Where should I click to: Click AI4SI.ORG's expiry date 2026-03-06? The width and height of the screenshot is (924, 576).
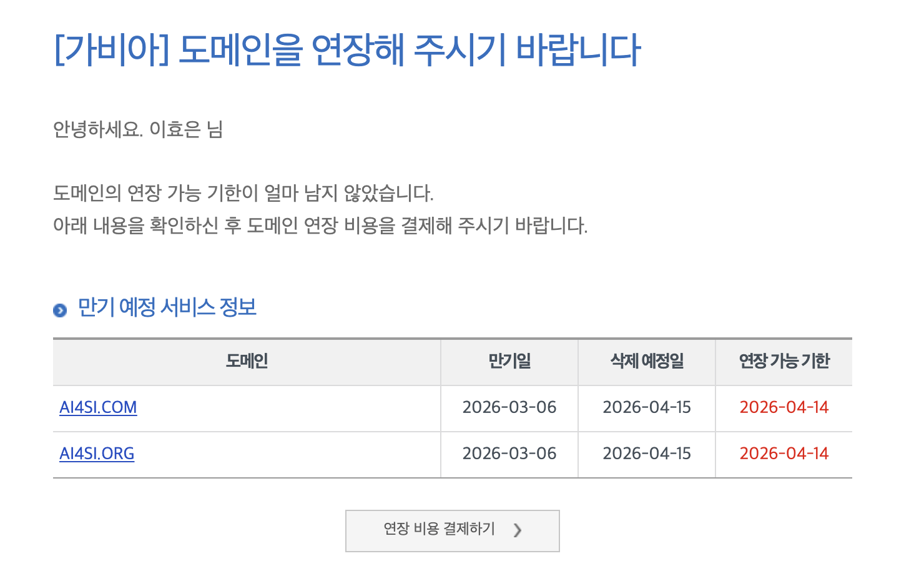pos(509,454)
